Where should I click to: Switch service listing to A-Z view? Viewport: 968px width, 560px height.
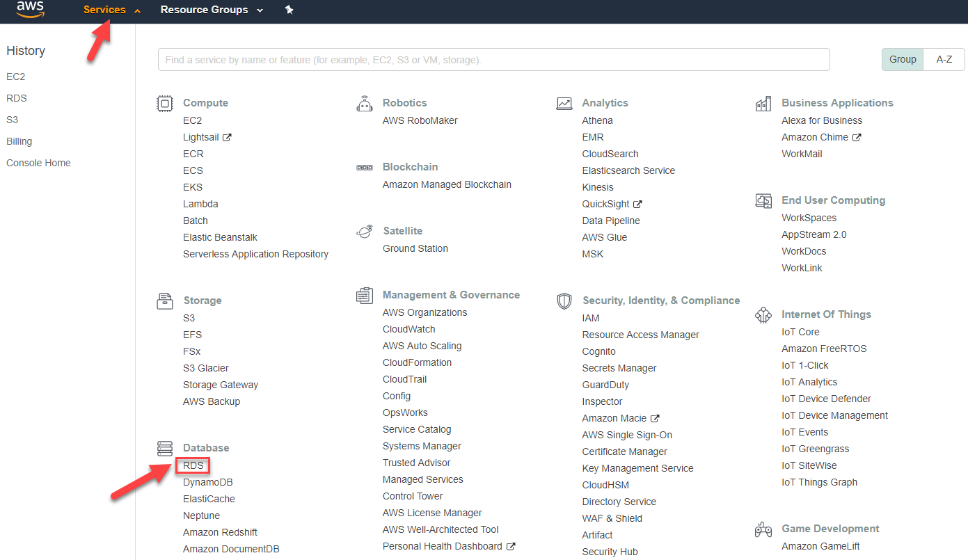(944, 59)
